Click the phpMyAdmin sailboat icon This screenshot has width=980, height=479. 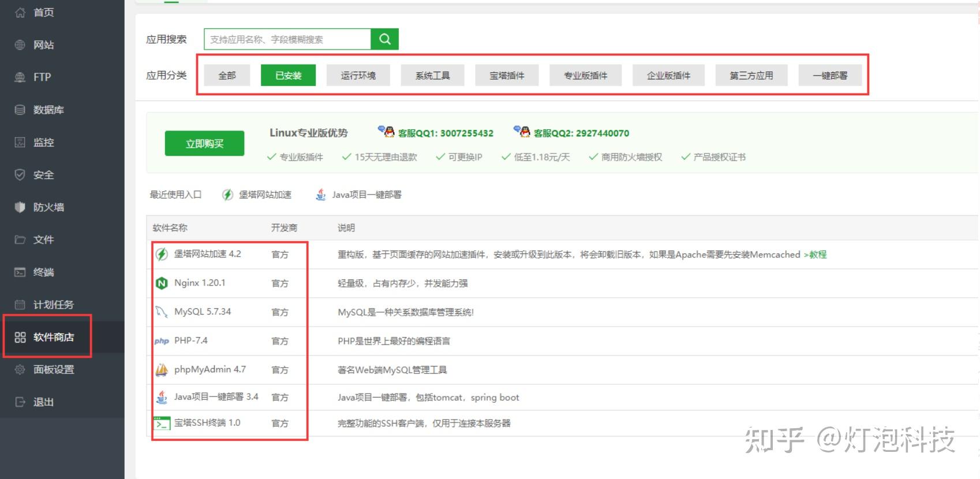[x=162, y=369]
